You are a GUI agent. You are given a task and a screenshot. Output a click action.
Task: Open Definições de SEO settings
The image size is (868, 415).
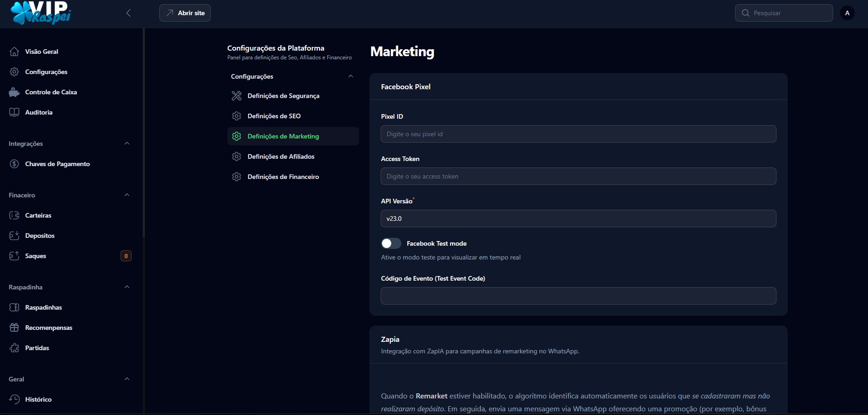tap(293, 116)
